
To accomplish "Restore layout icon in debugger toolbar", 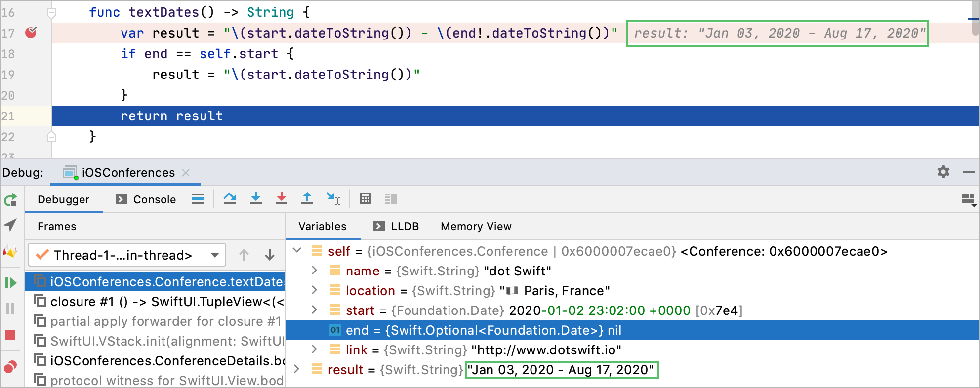I will [969, 199].
